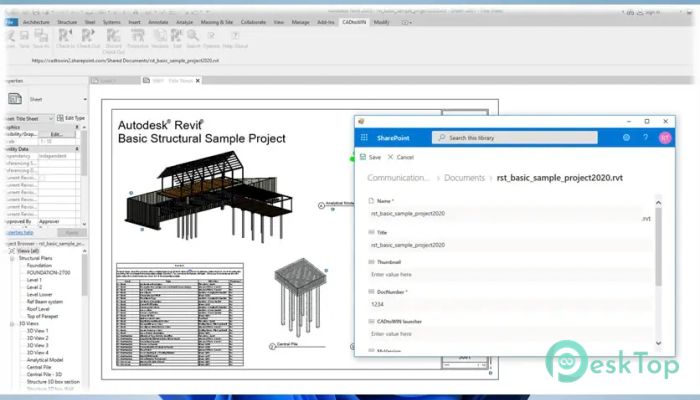This screenshot has width=700, height=400.
Task: Click the Check Out ribbon icon
Action: (x=88, y=35)
